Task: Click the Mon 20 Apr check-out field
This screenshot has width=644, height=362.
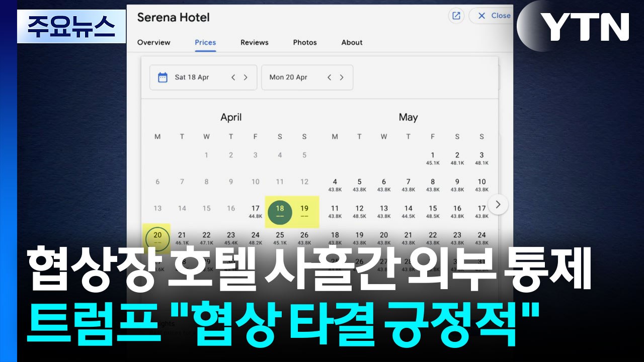Action: pos(307,77)
